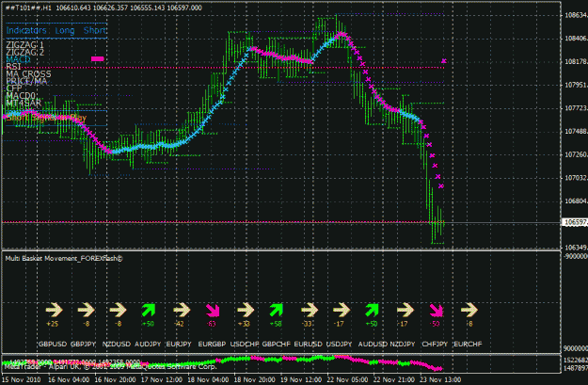Click the pink MACD short signal bar

(x=98, y=59)
